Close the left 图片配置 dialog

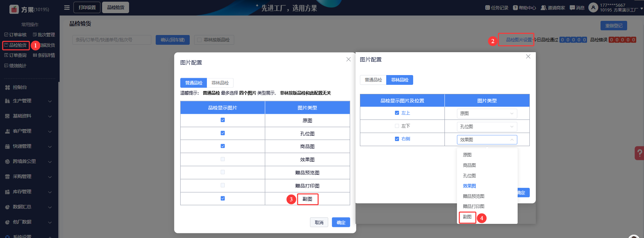point(348,59)
